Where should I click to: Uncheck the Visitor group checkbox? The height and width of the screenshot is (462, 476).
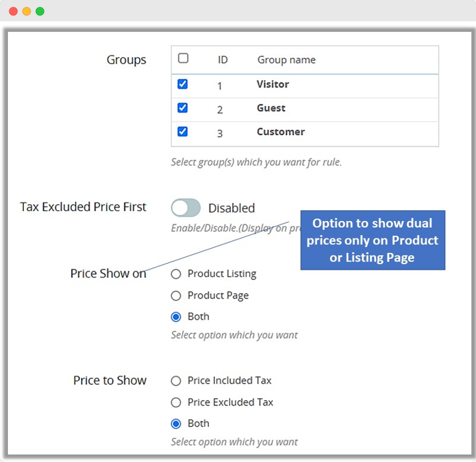pyautogui.click(x=182, y=85)
